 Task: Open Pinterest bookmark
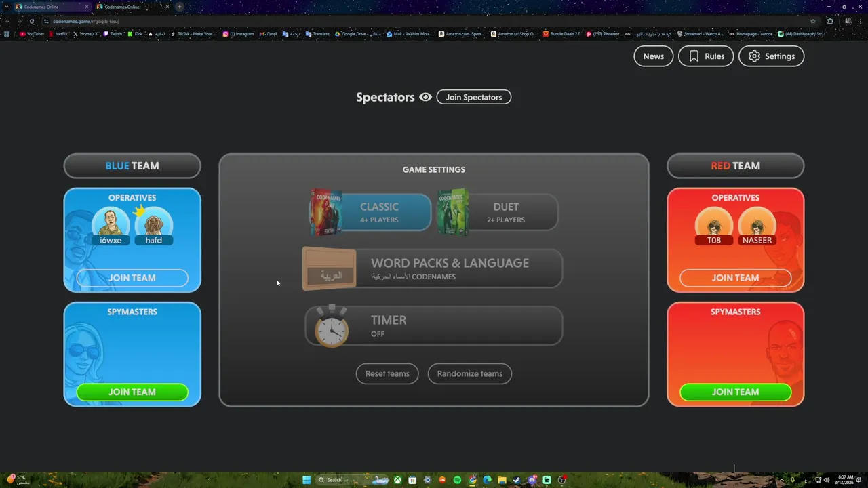pyautogui.click(x=603, y=34)
